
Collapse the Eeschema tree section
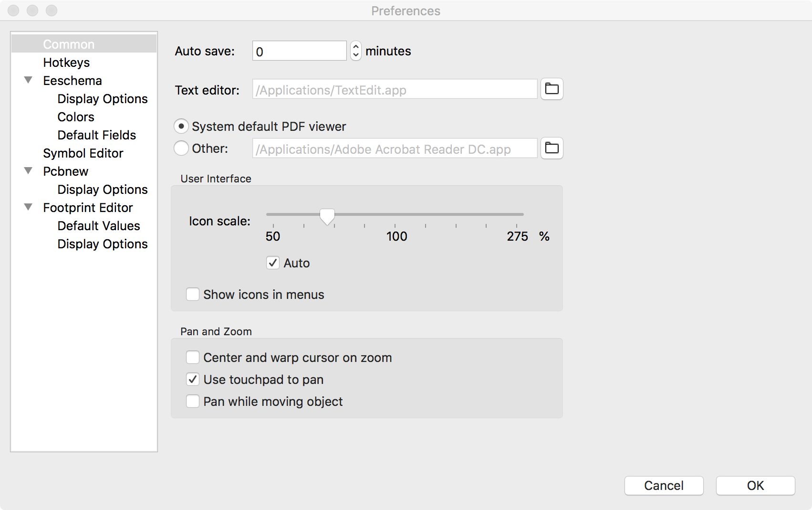click(29, 80)
